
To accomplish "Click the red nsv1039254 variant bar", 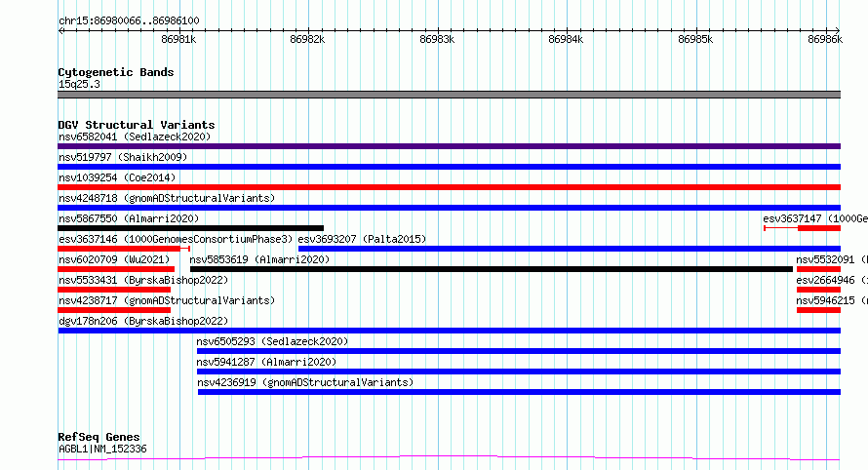I will point(449,187).
